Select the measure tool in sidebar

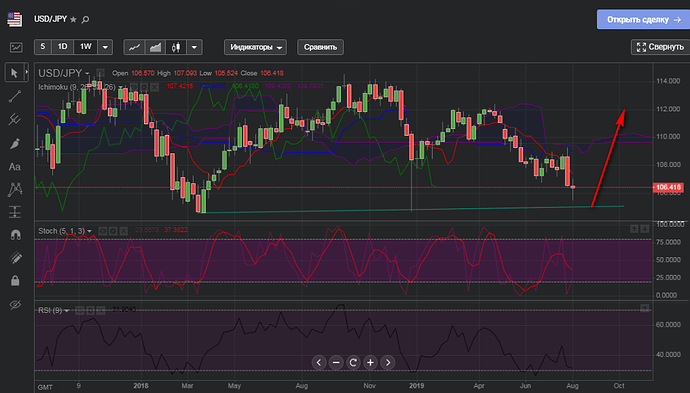[15, 212]
